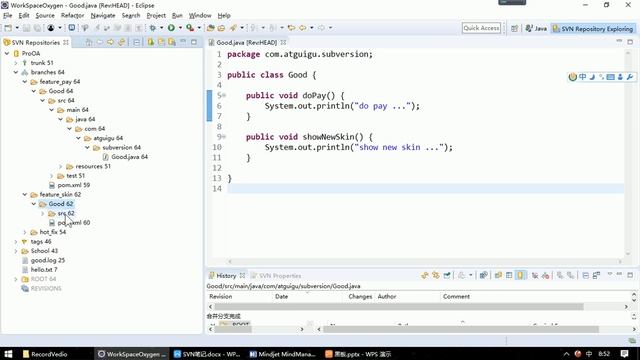This screenshot has width=640, height=360.
Task: Open the Debug button dropdown arrow
Action: 162,28
